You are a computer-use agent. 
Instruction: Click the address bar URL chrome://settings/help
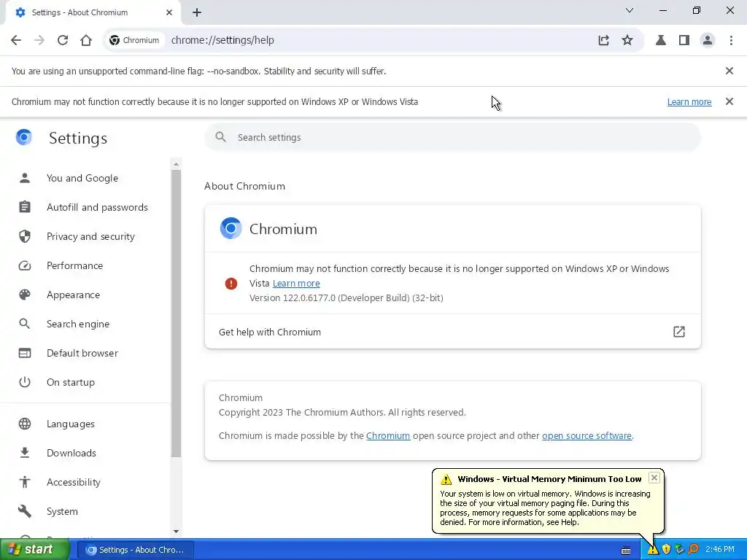[222, 40]
